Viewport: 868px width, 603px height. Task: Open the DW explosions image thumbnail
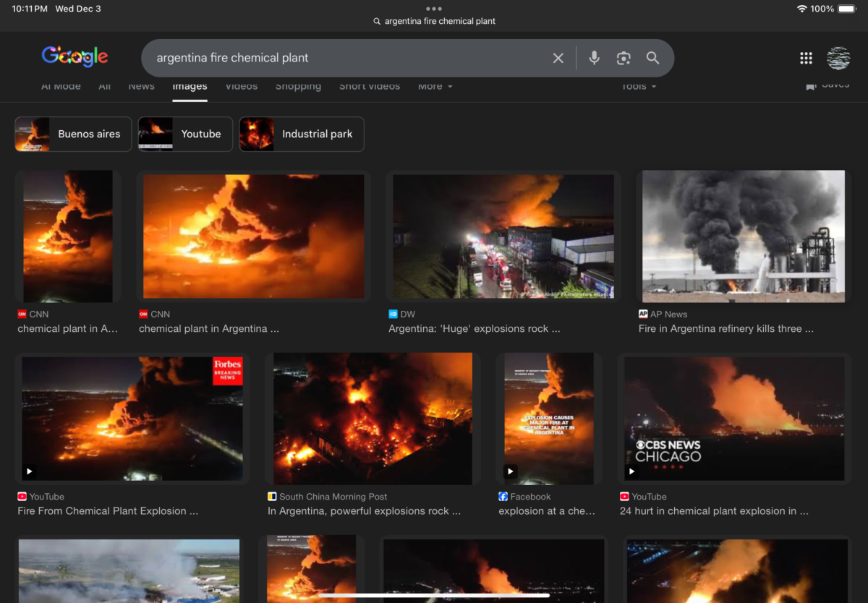tap(503, 236)
